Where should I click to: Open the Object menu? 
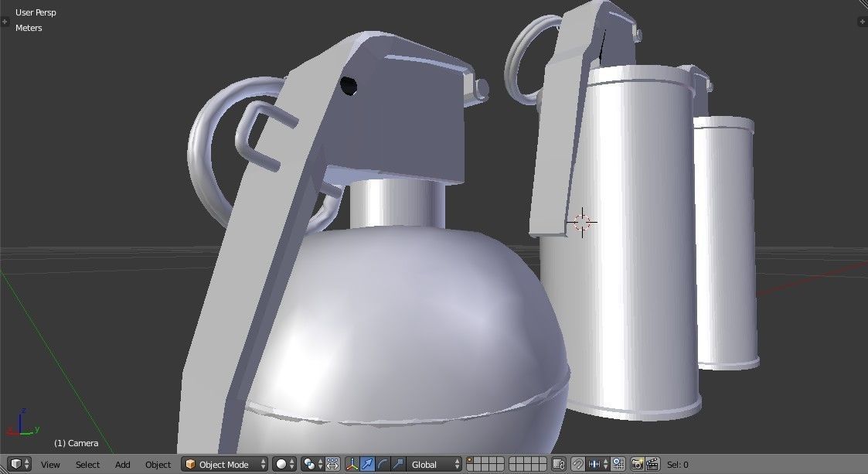coord(158,465)
